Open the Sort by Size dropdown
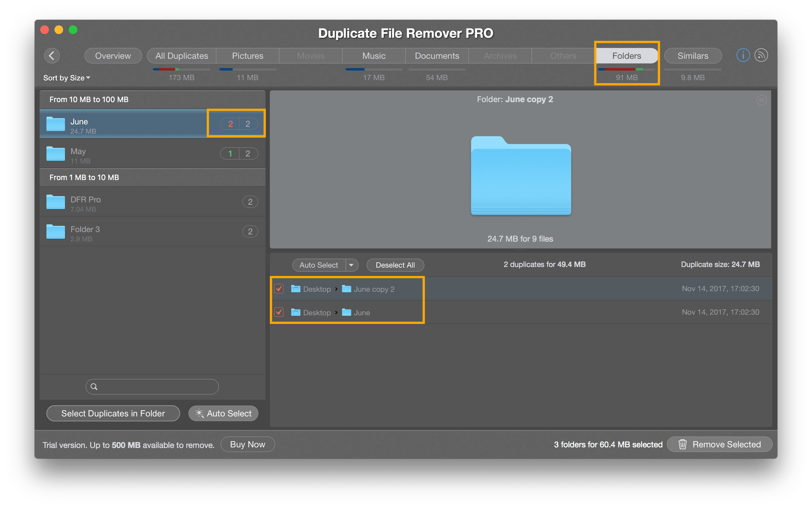Image resolution: width=812 pixels, height=508 pixels. pos(67,78)
